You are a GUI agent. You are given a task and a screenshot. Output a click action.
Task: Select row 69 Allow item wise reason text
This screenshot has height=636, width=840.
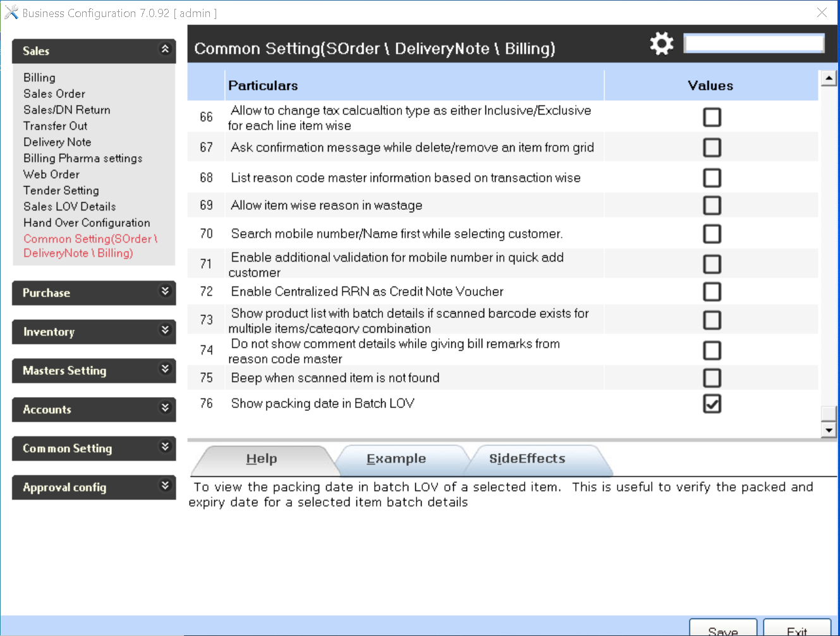point(326,205)
